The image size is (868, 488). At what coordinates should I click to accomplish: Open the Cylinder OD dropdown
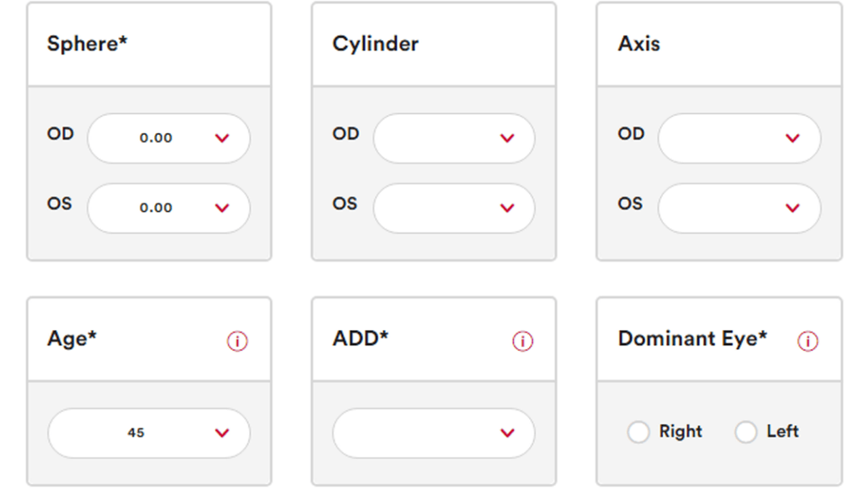pyautogui.click(x=454, y=138)
